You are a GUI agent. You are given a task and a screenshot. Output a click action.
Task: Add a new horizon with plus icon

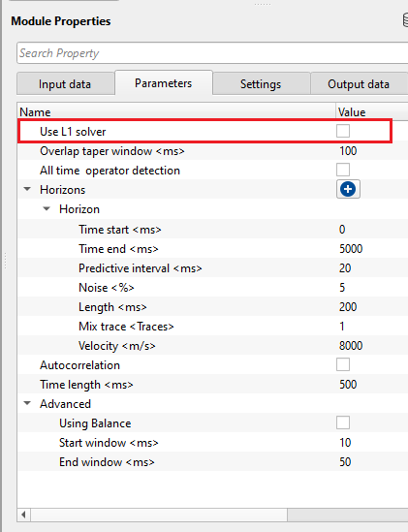pos(348,189)
